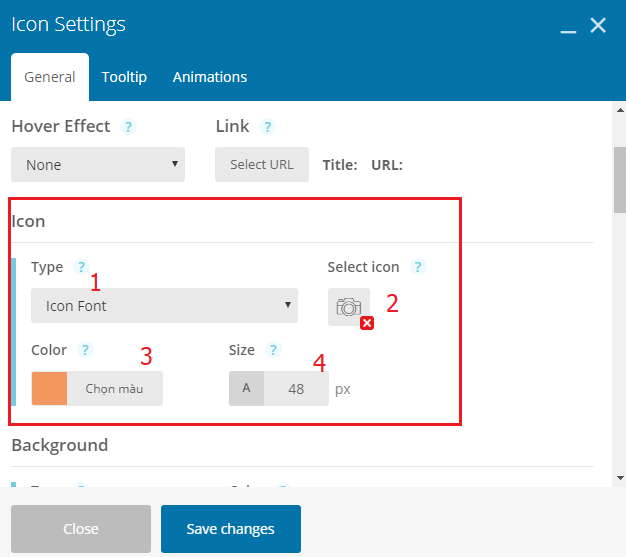This screenshot has width=626, height=557.
Task: Click the URL: label
Action: coord(387,165)
